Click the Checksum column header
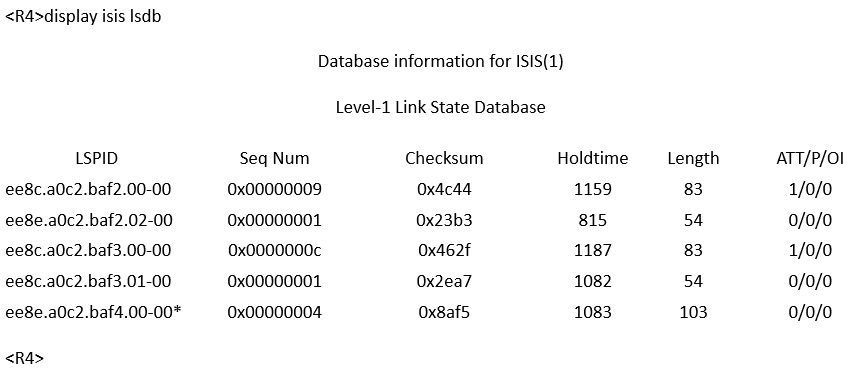 (x=444, y=158)
